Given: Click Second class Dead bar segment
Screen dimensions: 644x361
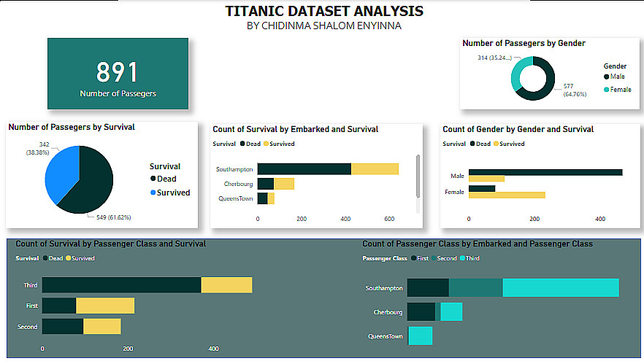Looking at the screenshot, I should [63, 327].
